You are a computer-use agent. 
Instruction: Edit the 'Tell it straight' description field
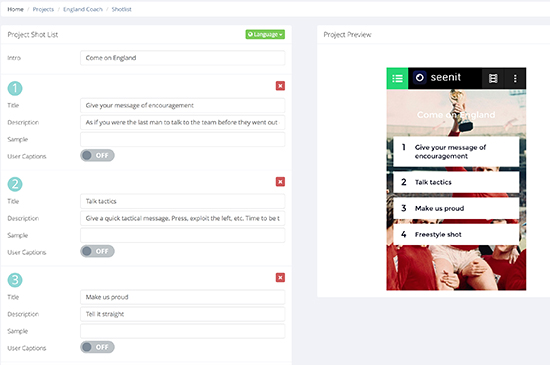coord(183,314)
